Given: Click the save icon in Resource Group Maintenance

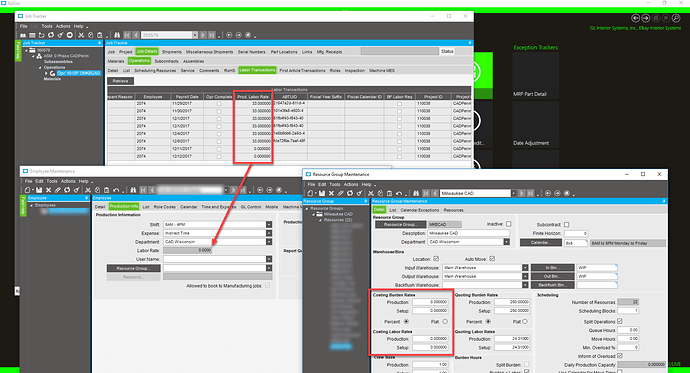Looking at the screenshot, I should pyautogui.click(x=322, y=193).
